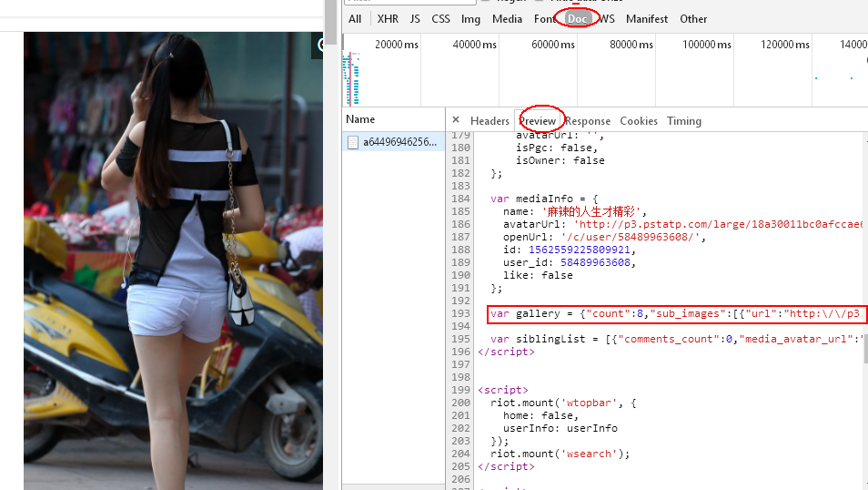Click the id value 1562559225809921
This screenshot has height=490, width=868.
pyautogui.click(x=579, y=250)
